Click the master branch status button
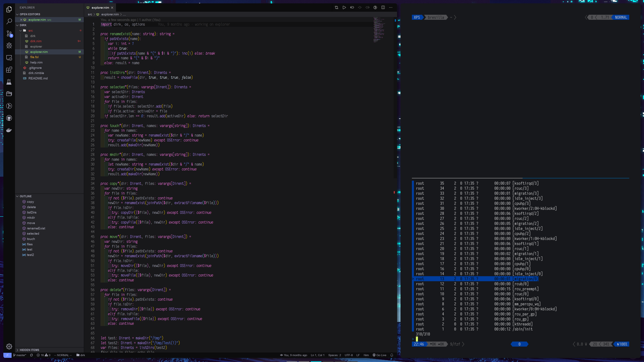The height and width of the screenshot is (362, 644). pyautogui.click(x=20, y=355)
